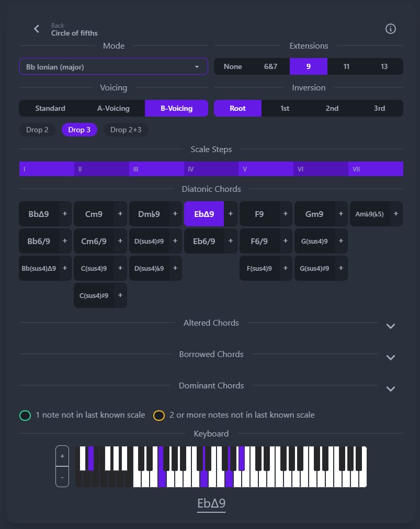Play the Bb6/9 chord button
This screenshot has height=529, width=420.
click(39, 241)
